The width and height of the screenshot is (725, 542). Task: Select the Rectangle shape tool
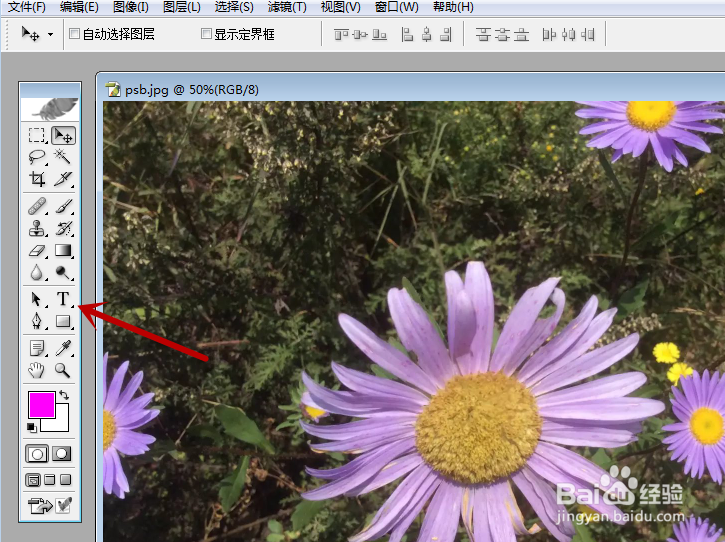[x=63, y=321]
